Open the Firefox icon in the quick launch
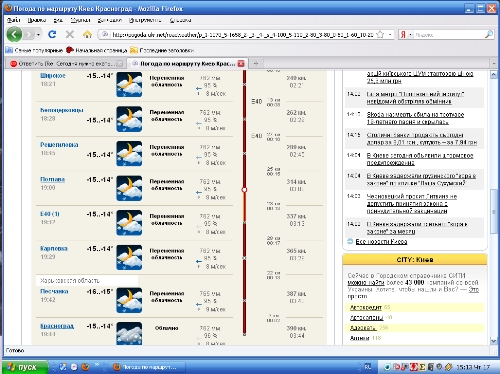This screenshot has height=374, width=500. click(86, 367)
